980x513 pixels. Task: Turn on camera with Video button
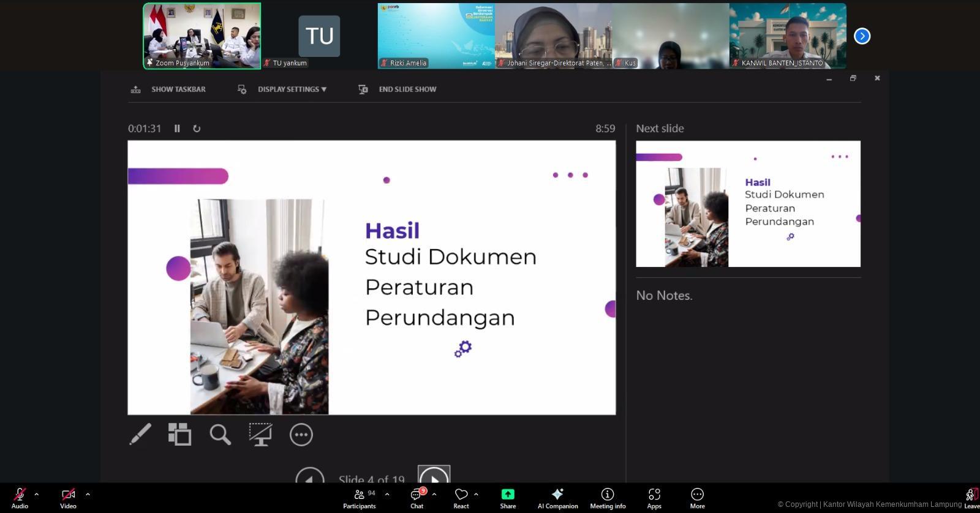coord(68,498)
